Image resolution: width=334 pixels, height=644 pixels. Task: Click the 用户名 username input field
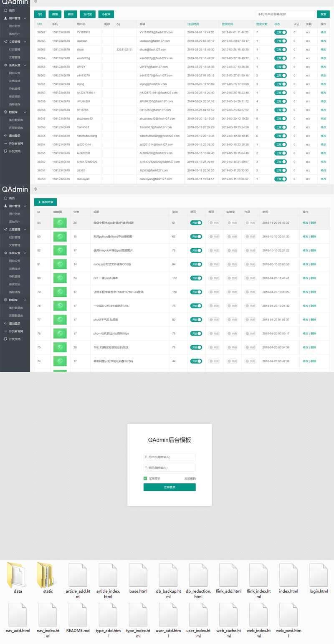click(x=170, y=457)
